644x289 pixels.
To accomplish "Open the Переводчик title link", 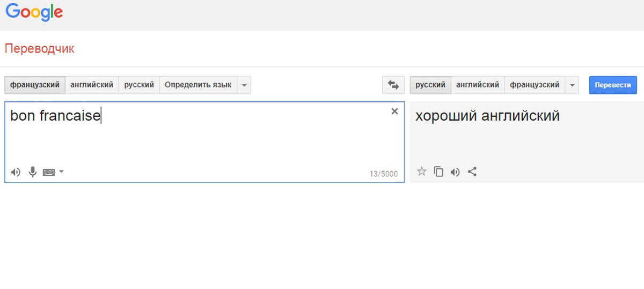I will pos(40,49).
